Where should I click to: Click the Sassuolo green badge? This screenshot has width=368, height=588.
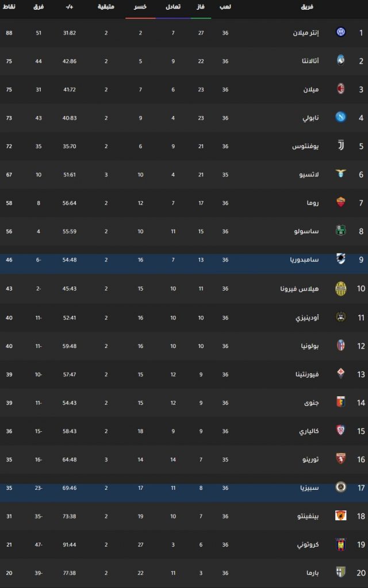[340, 231]
